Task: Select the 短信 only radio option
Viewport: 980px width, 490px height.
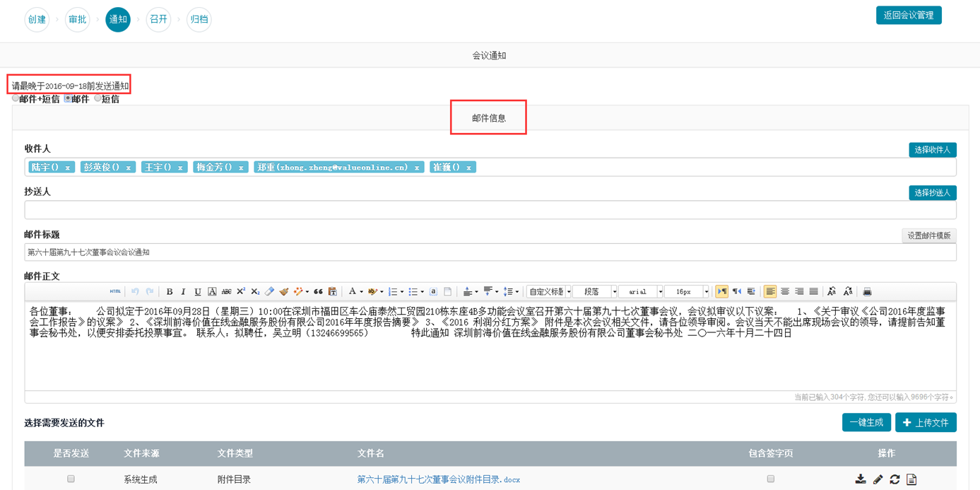Action: coord(98,98)
